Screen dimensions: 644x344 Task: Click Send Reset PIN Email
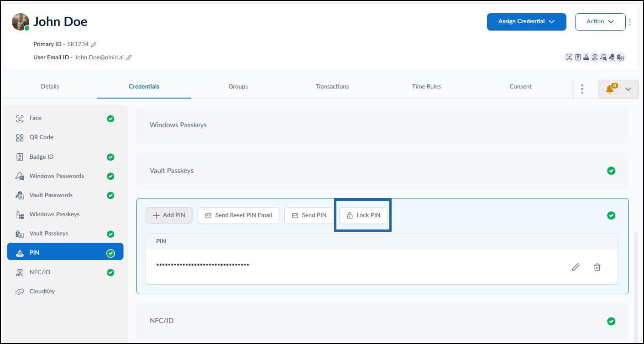[x=238, y=215]
